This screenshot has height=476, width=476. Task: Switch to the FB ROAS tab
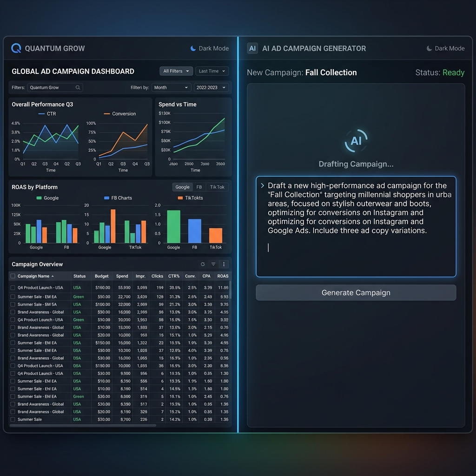pos(199,187)
